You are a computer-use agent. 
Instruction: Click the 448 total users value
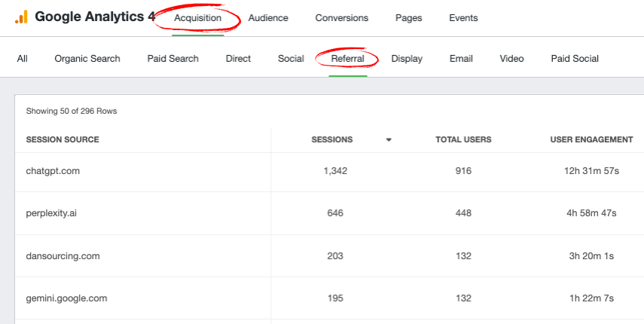[x=463, y=213]
